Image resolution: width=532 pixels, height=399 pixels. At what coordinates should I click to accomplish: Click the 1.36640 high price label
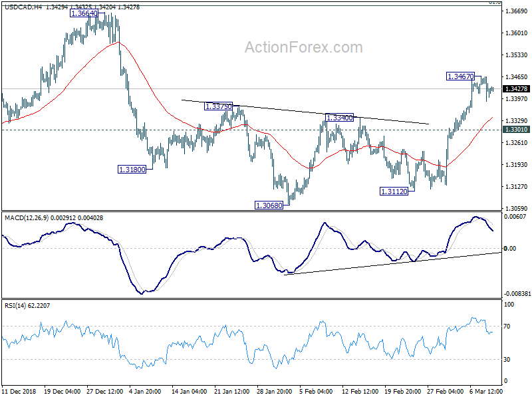click(x=84, y=13)
